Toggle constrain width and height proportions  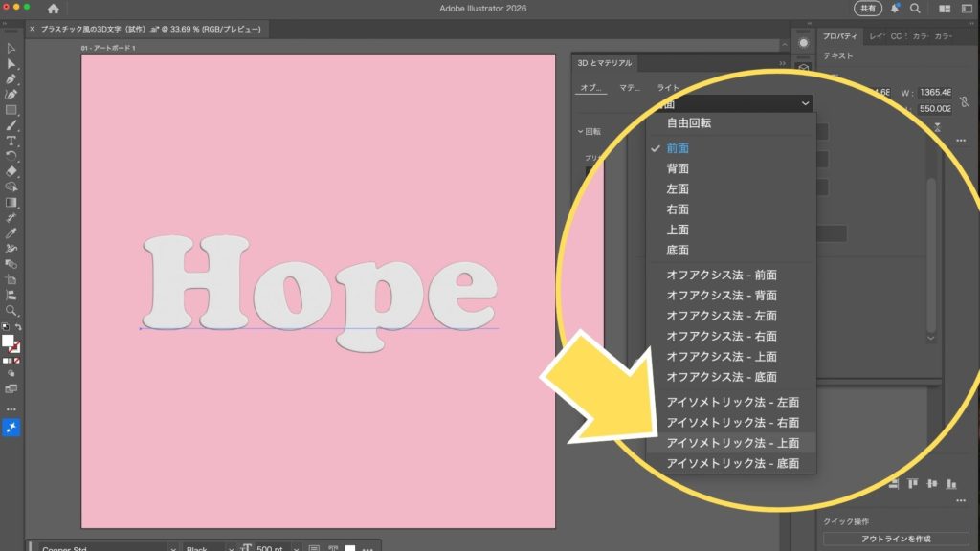pos(963,99)
